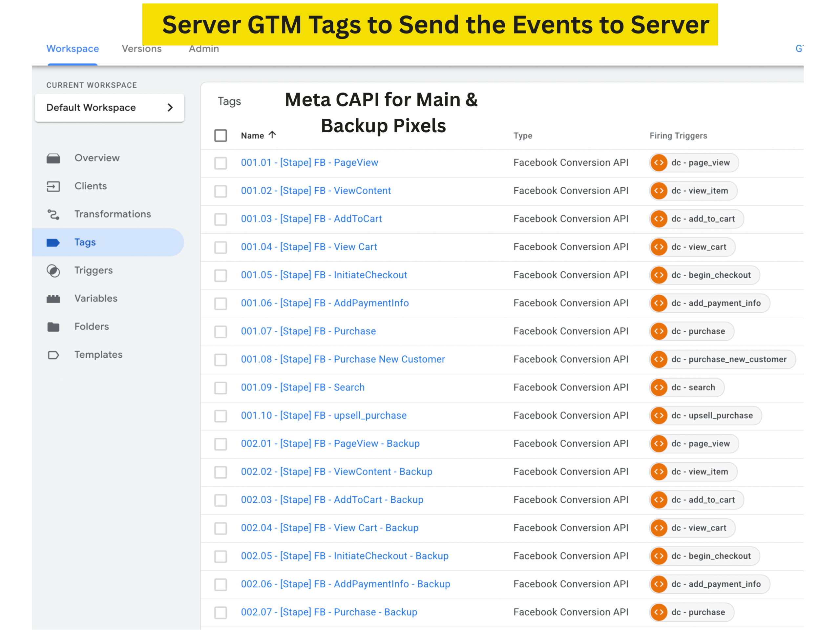Click the Clients sidebar icon

(53, 186)
